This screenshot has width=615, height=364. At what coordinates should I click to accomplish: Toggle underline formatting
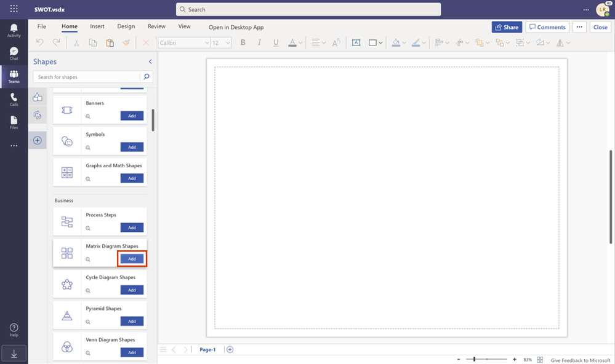click(276, 42)
